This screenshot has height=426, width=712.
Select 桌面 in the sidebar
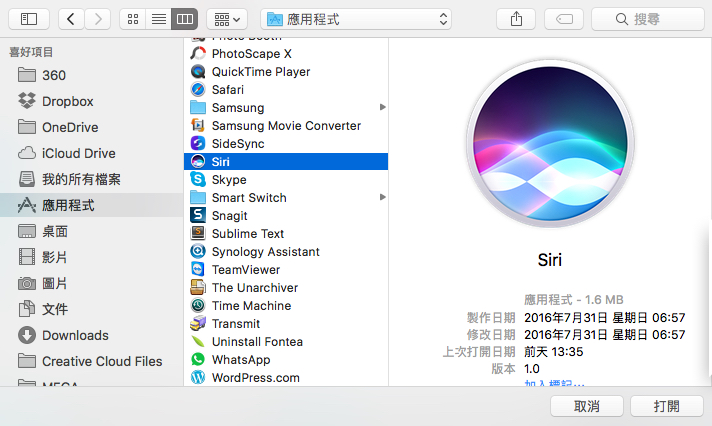coord(91,231)
